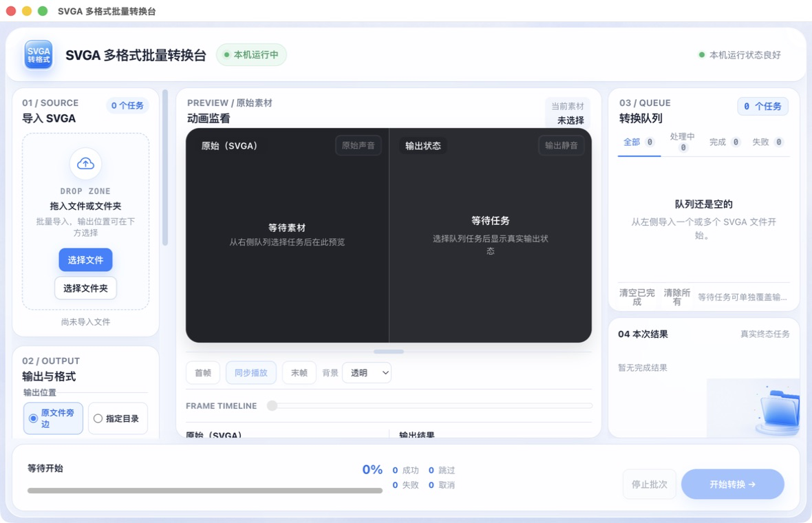Click 清除所有 in the queue panel

click(677, 297)
